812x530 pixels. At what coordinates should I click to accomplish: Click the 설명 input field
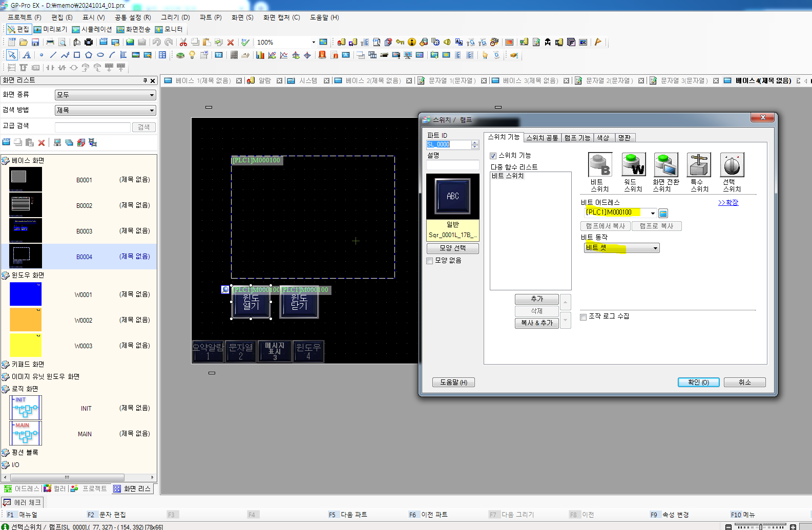point(452,165)
